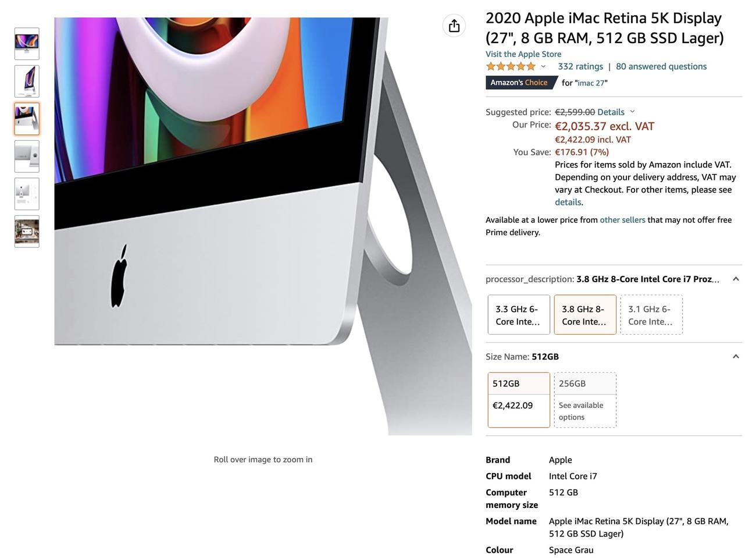756x558 pixels.
Task: Click the five-star rating icons
Action: [511, 66]
